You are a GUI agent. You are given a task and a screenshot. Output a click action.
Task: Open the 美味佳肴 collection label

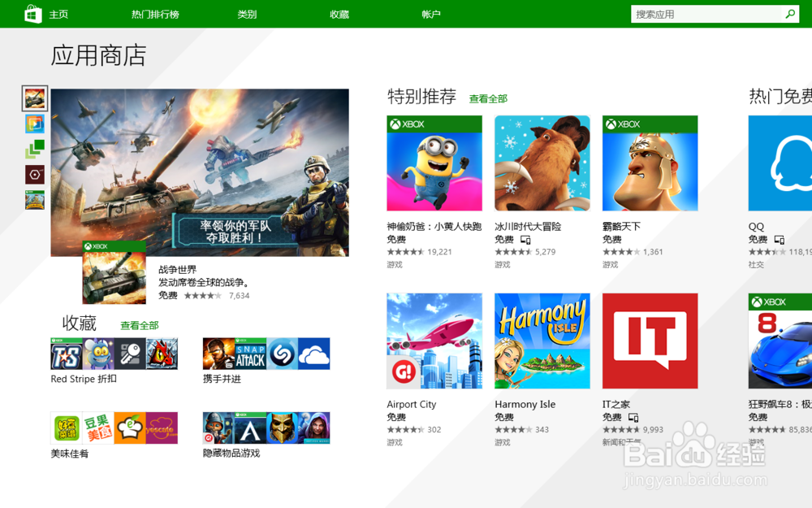click(69, 454)
